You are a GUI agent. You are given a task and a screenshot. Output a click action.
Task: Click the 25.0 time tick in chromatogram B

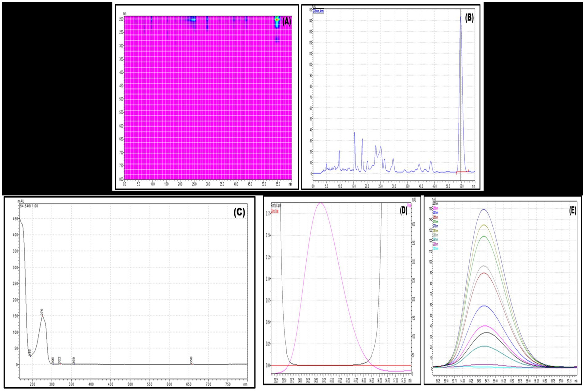(x=380, y=186)
